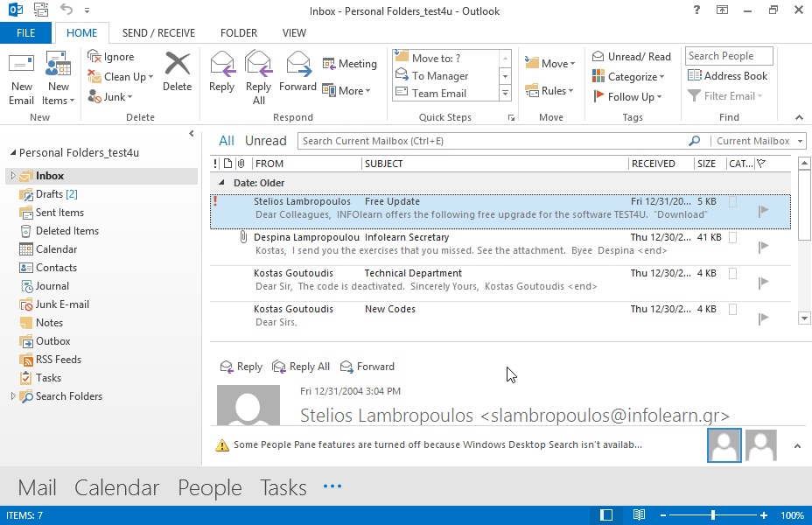Switch to Reading view in status bar
Image resolution: width=812 pixels, height=525 pixels.
[x=640, y=515]
